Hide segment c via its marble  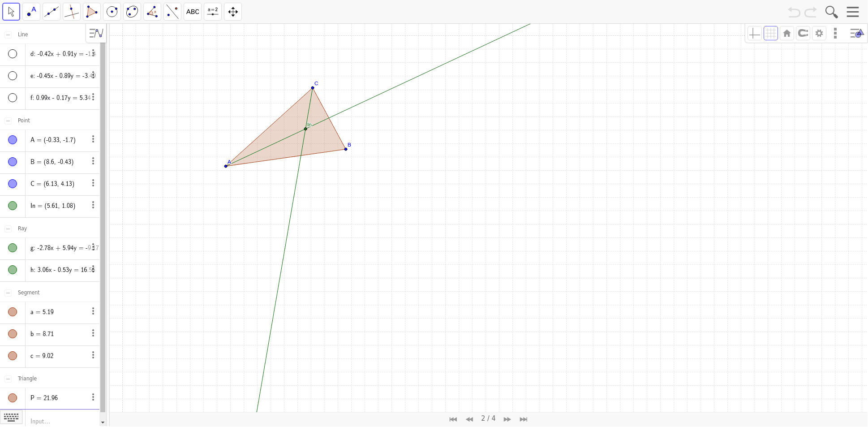pos(13,356)
